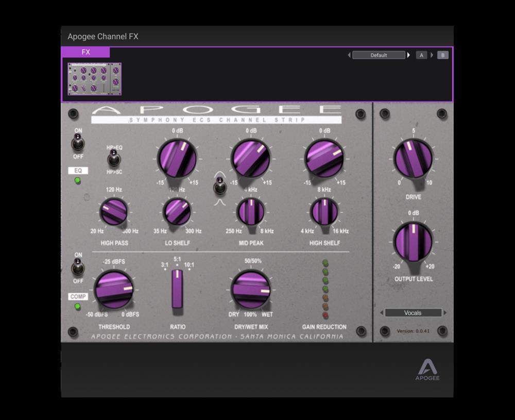Click the 'Version: 0.0.41' text

pos(413,331)
